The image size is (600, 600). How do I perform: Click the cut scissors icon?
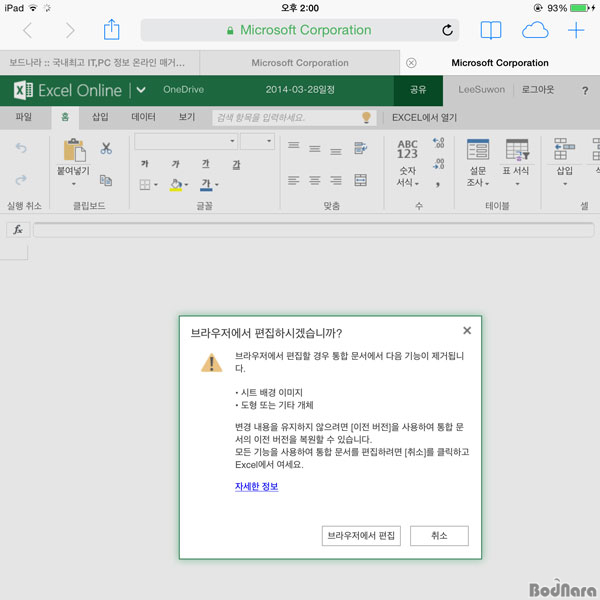[106, 148]
